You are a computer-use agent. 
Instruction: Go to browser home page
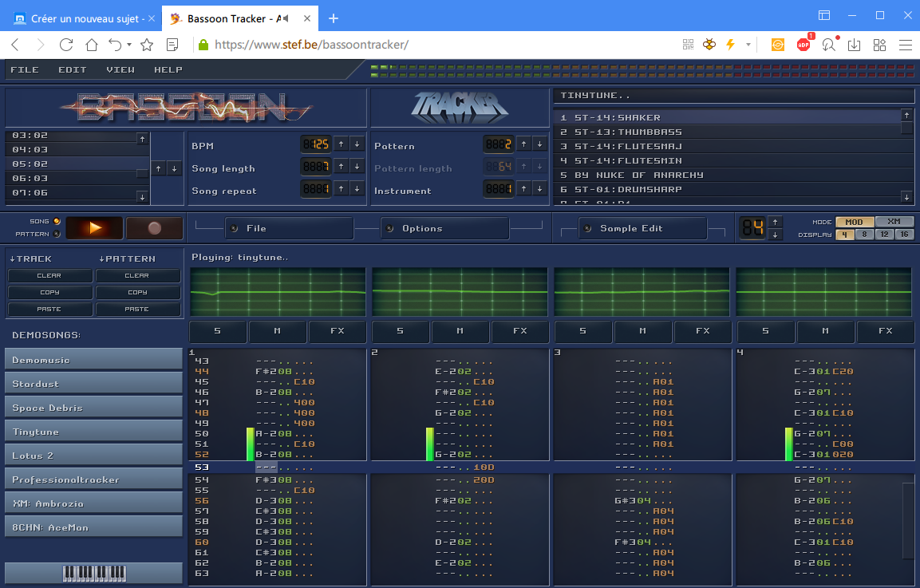92,45
